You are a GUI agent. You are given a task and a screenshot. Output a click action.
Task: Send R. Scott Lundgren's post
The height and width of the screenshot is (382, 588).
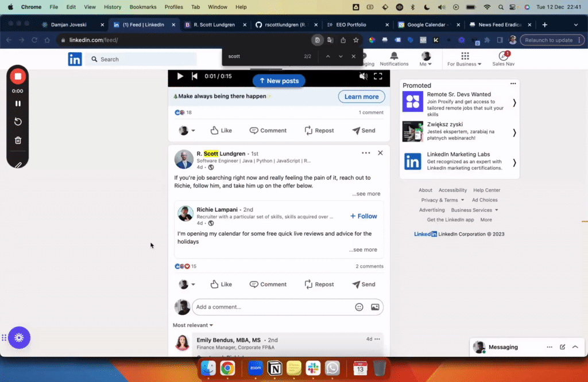[x=363, y=284]
